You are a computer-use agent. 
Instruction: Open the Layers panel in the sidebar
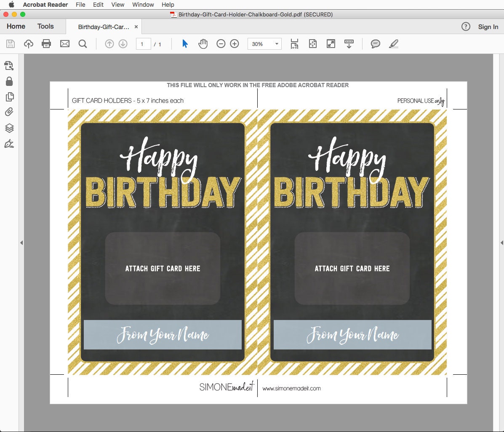point(9,128)
